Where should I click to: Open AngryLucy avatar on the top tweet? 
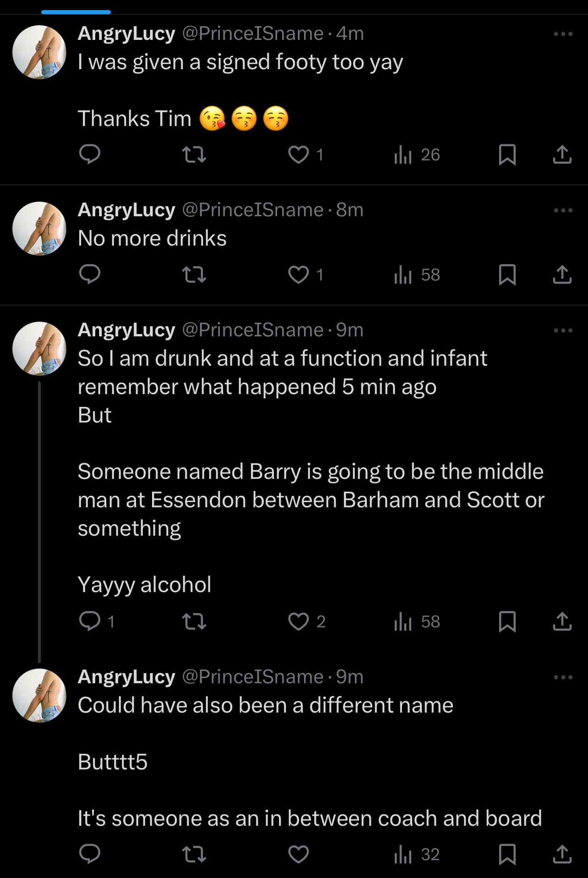click(x=39, y=52)
